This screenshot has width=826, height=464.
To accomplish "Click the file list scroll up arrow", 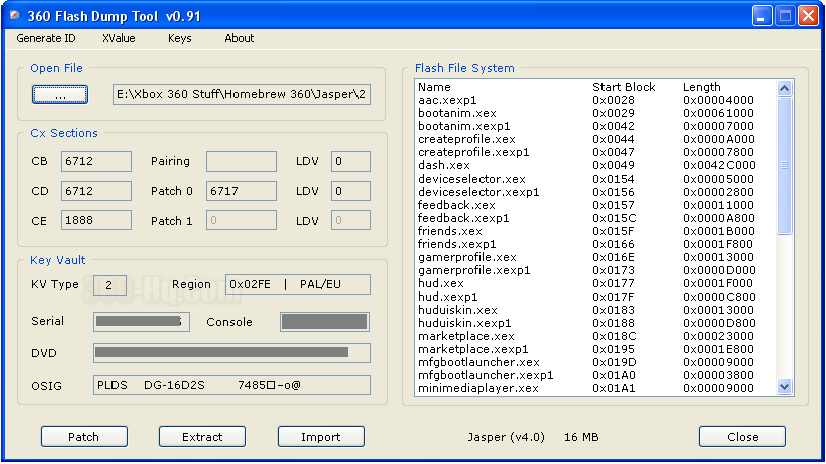I will click(x=784, y=88).
